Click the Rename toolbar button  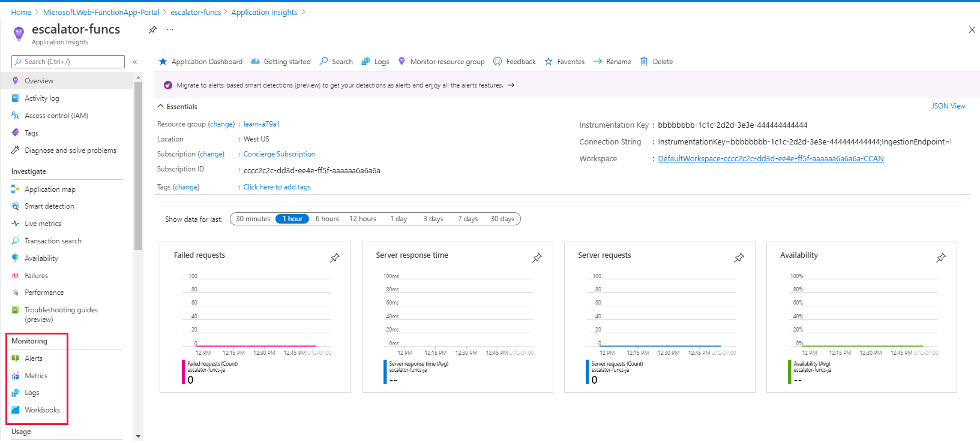point(612,62)
